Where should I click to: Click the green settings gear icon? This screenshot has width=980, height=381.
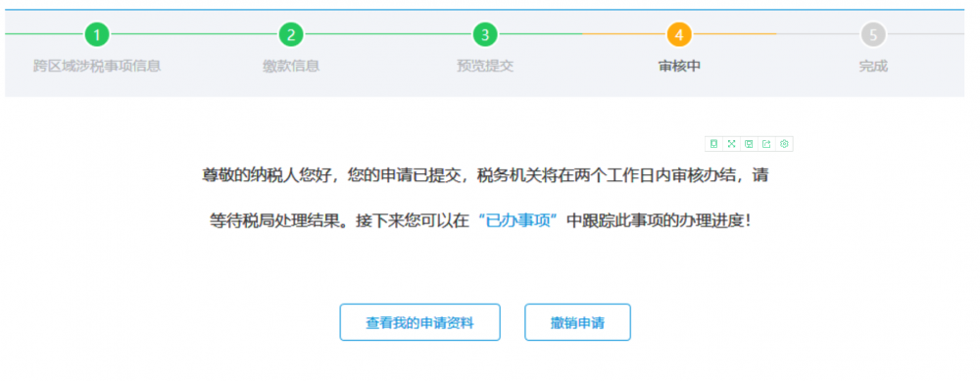click(x=784, y=144)
